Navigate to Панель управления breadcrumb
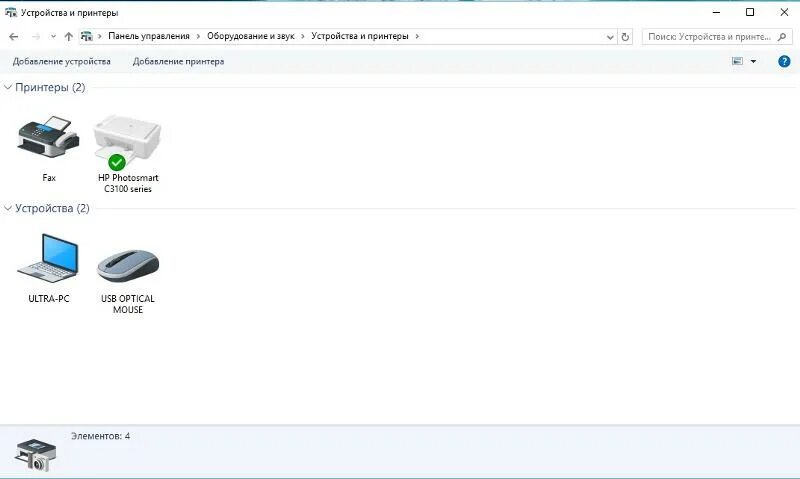800x479 pixels. click(149, 36)
